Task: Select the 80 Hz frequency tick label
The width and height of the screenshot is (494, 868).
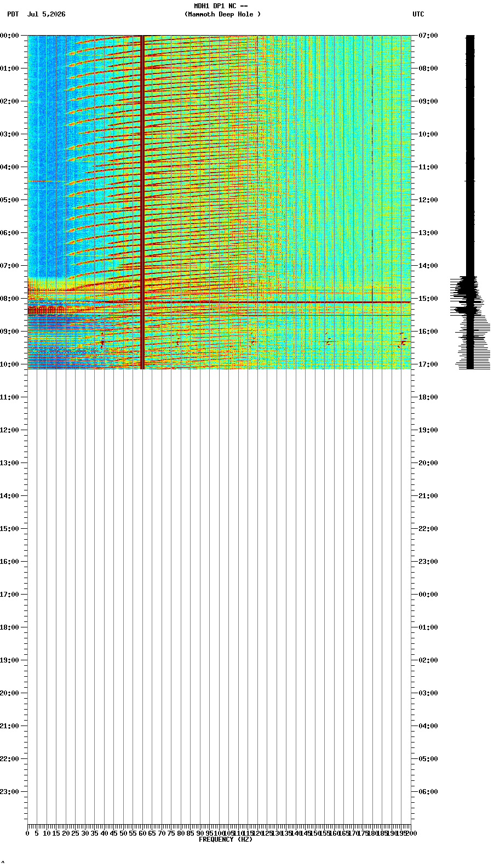Action: coord(181,833)
